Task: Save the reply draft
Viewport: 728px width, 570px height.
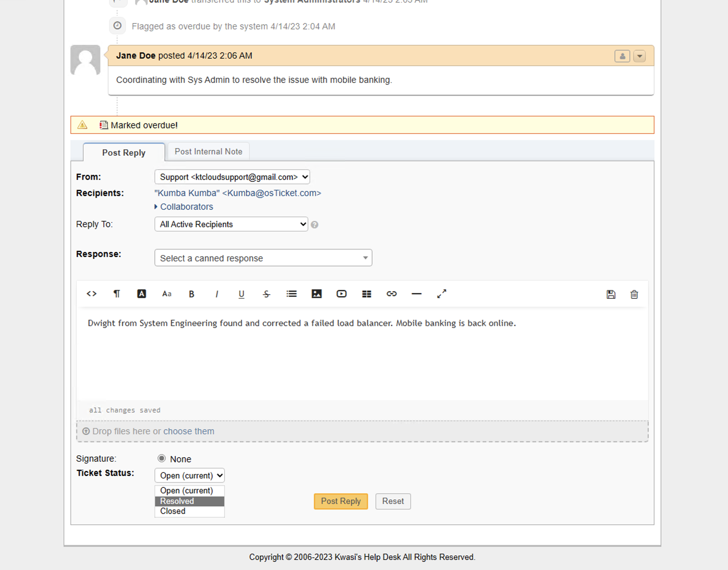Action: click(x=611, y=294)
